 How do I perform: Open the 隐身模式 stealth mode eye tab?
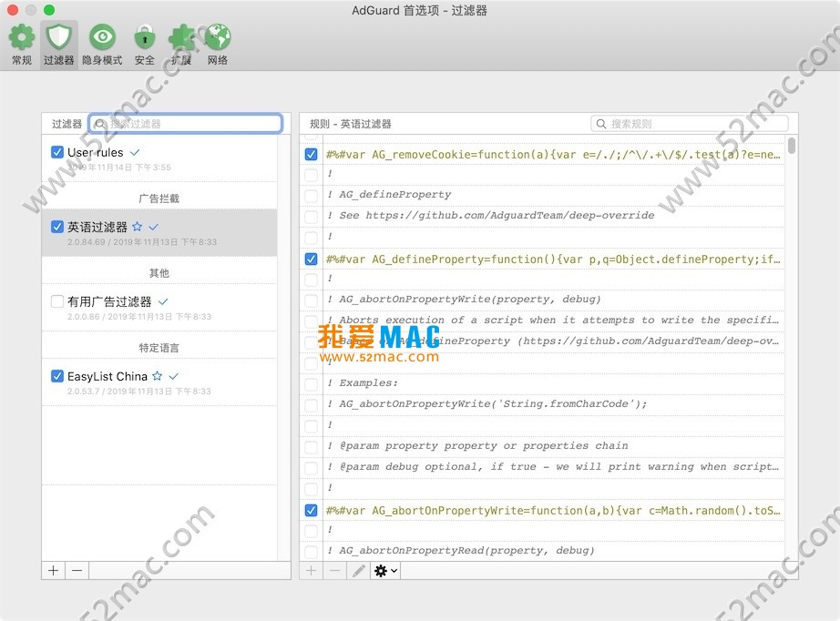(102, 45)
